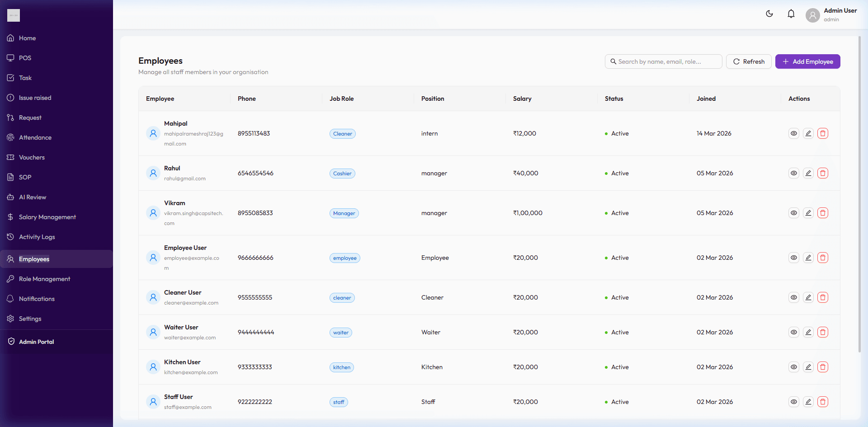Image resolution: width=868 pixels, height=427 pixels.
Task: Go to Attendance in the sidebar
Action: click(35, 137)
